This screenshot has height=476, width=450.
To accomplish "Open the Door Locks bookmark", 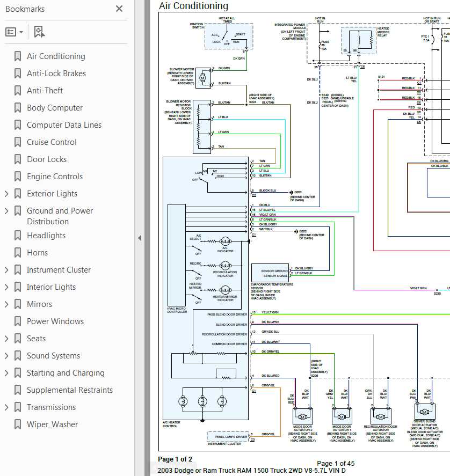I will point(47,159).
